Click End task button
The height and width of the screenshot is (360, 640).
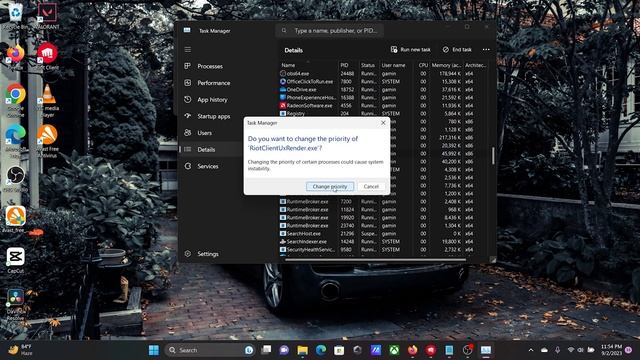(x=457, y=50)
